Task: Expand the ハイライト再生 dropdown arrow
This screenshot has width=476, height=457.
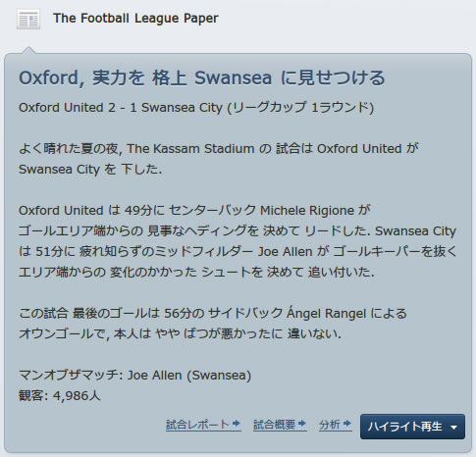Action: pos(453,427)
